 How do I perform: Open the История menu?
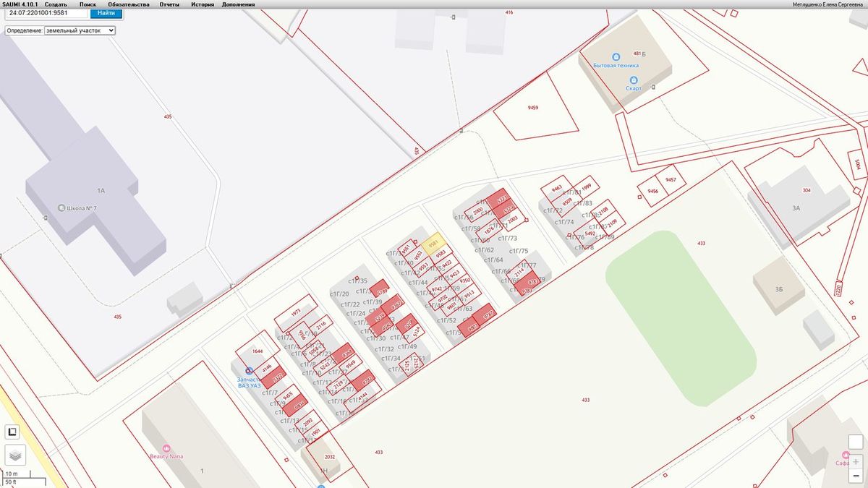tap(203, 4)
